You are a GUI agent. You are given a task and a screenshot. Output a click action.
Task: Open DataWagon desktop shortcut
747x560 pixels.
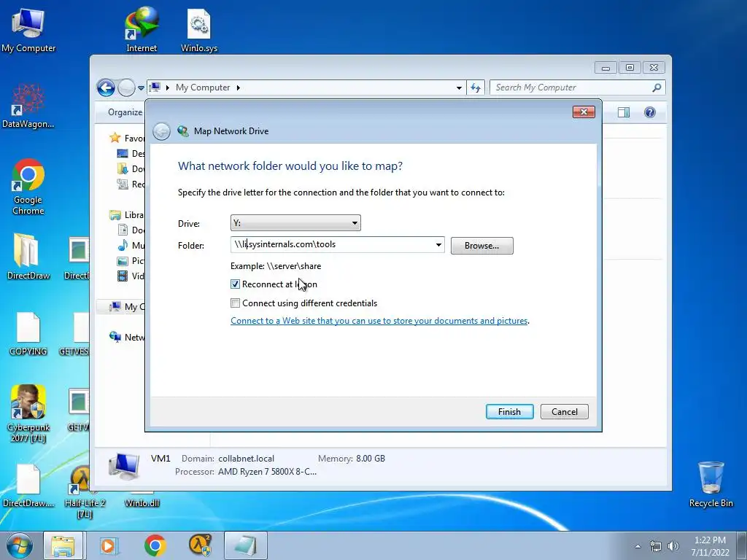pos(28,106)
